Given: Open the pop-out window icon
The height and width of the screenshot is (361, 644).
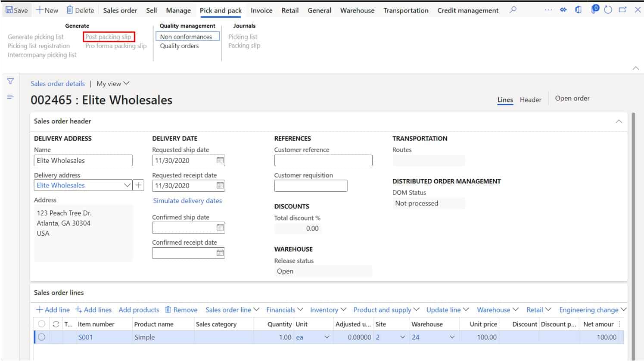Looking at the screenshot, I should coord(622,10).
